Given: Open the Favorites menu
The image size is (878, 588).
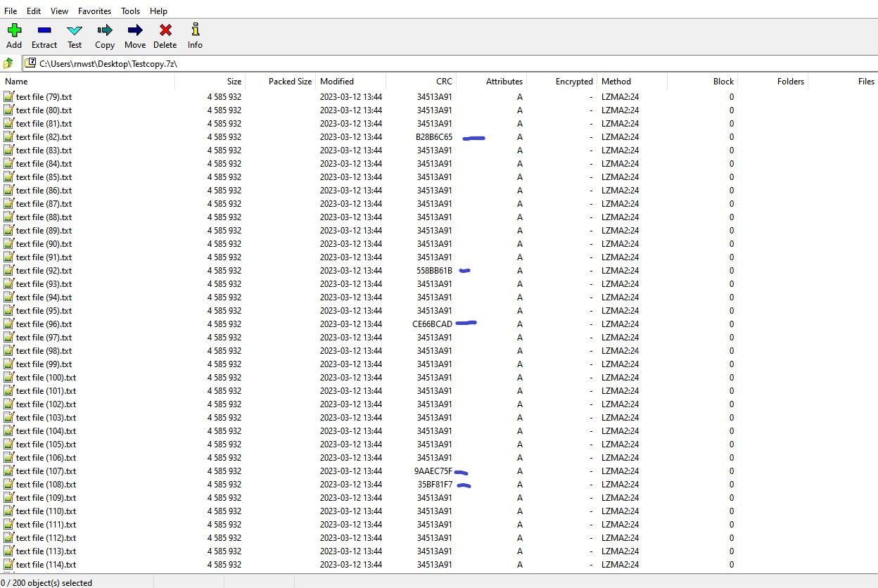Looking at the screenshot, I should [95, 11].
